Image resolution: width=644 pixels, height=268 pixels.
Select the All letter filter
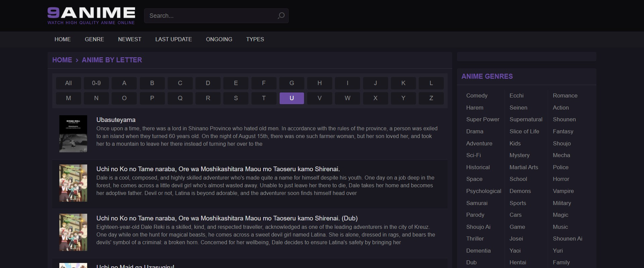coord(68,83)
